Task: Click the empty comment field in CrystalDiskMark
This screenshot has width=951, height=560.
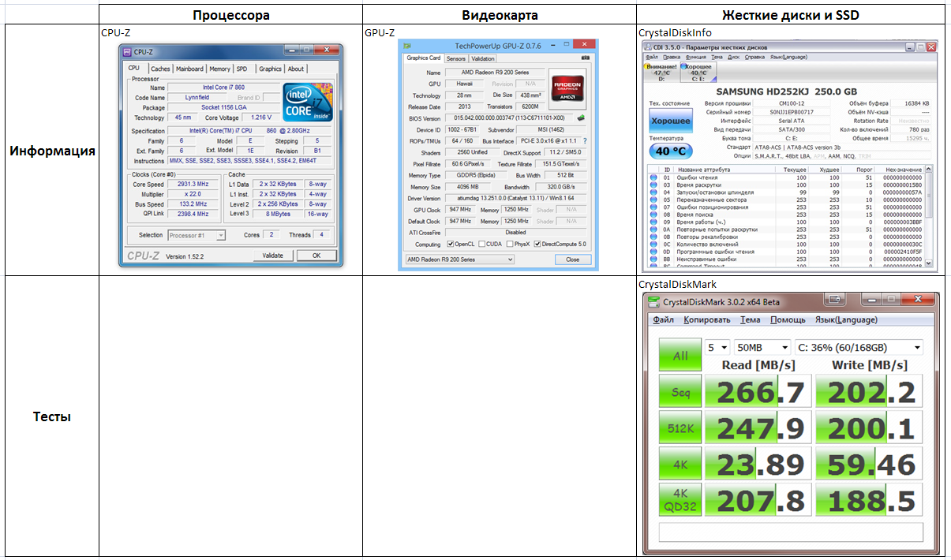Action: tap(791, 532)
